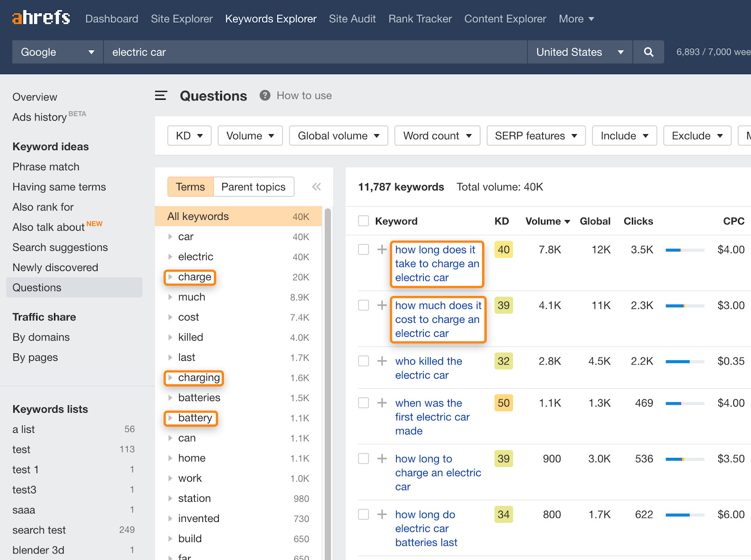Click the 'electric car' search input field
Image resolution: width=751 pixels, height=560 pixels.
click(x=314, y=52)
